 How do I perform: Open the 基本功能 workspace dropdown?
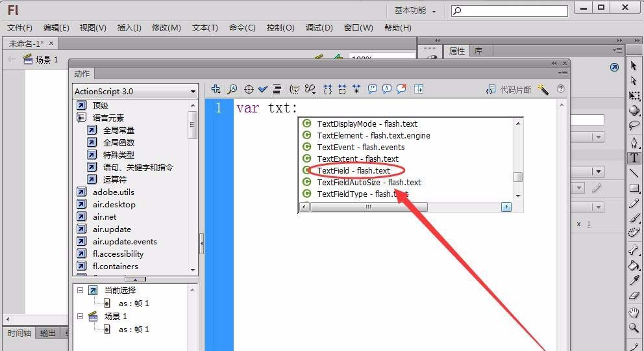point(415,10)
